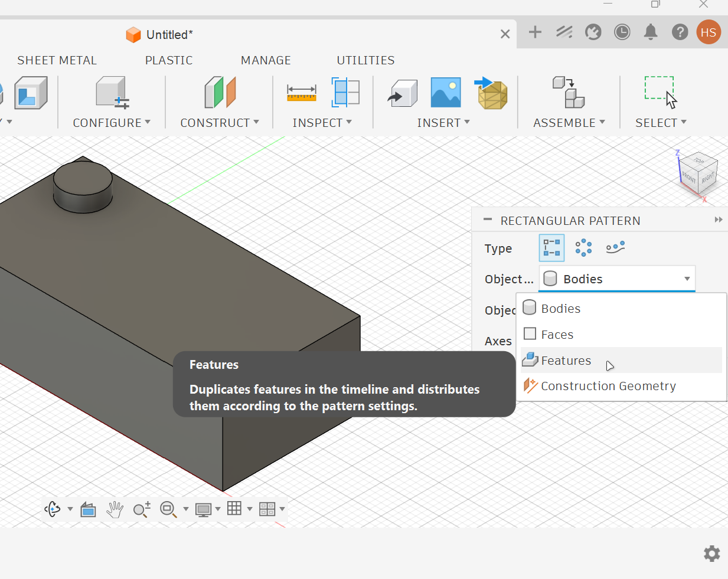Screen dimensions: 728x579
Task: Check the Job Status icon
Action: (x=593, y=32)
